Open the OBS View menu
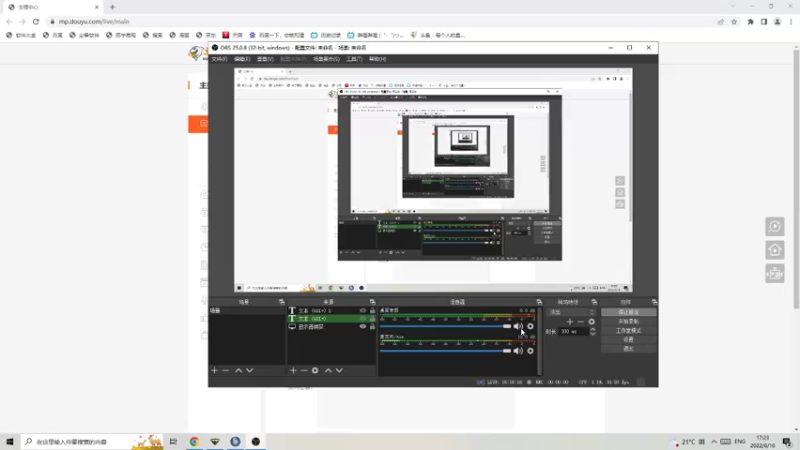Screen dimensions: 800x450 265,59
